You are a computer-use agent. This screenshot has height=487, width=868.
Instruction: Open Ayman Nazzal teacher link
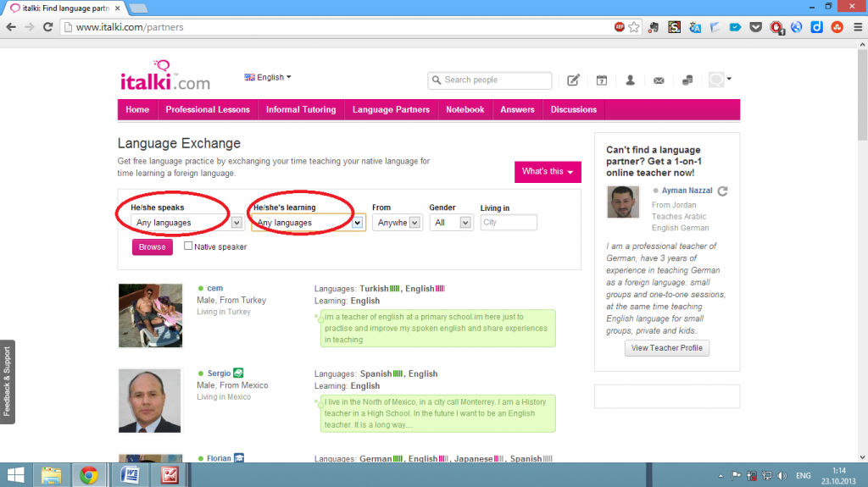tap(687, 191)
